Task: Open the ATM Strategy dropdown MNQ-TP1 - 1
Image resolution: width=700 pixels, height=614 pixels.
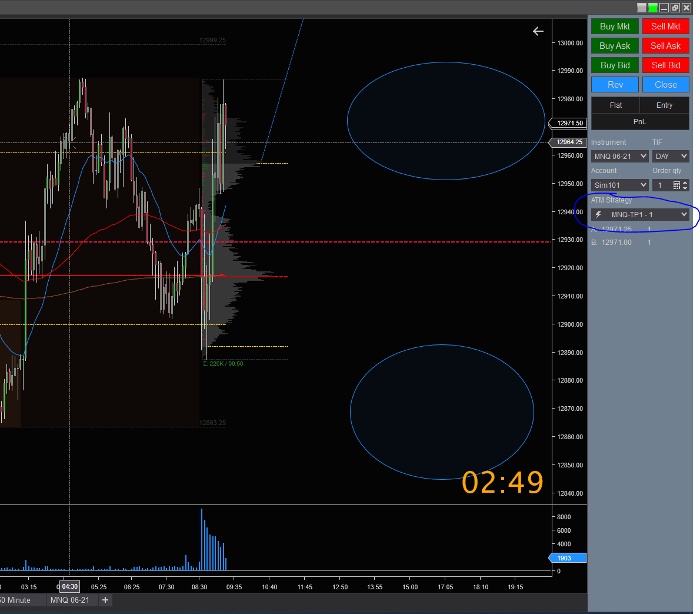Action: tap(640, 214)
